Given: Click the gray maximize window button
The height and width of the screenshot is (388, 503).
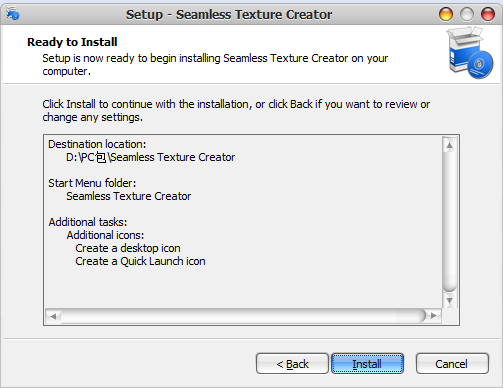Looking at the screenshot, I should click(x=467, y=14).
